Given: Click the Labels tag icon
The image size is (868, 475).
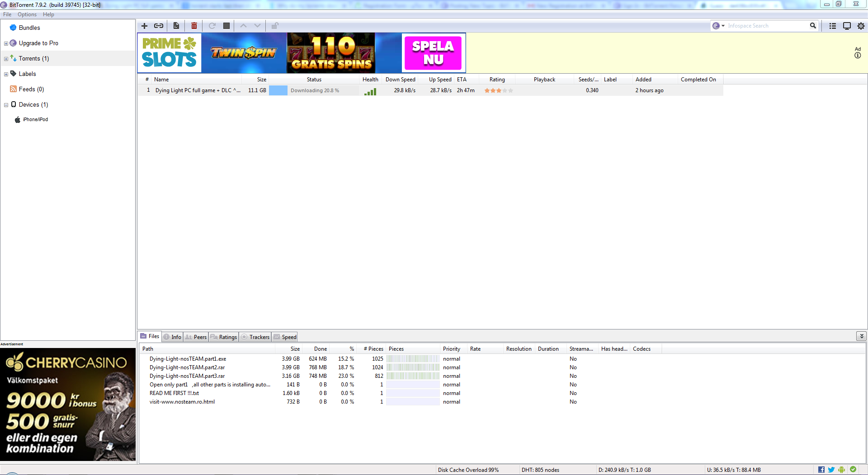Looking at the screenshot, I should point(13,74).
